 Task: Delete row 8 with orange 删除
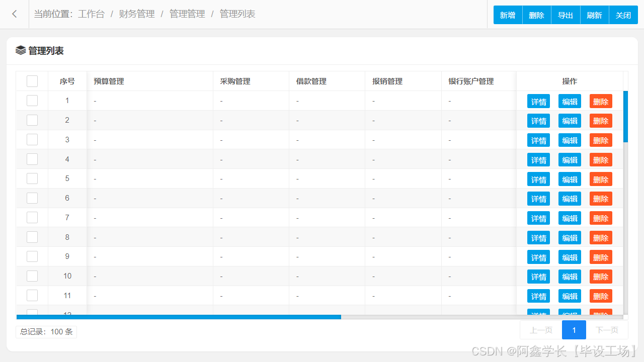click(x=601, y=238)
